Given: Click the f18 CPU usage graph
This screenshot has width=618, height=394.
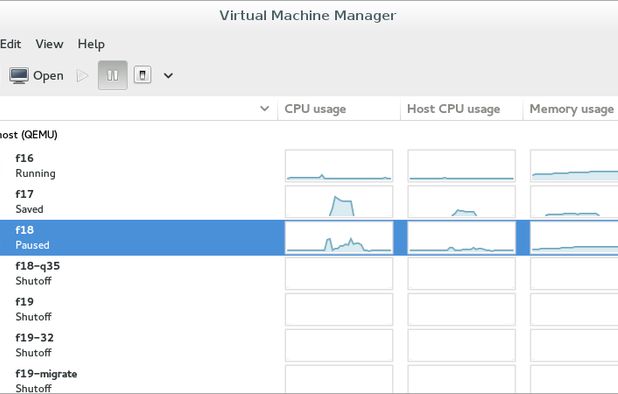Looking at the screenshot, I should [339, 238].
